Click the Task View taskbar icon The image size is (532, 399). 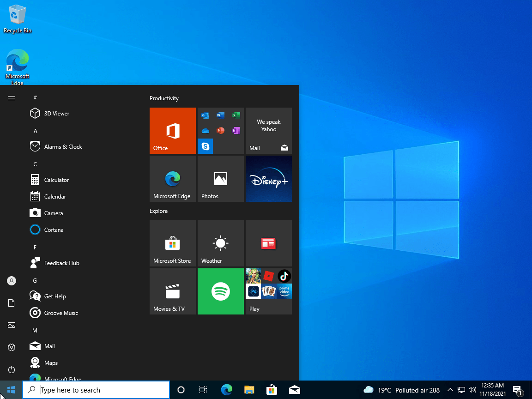pyautogui.click(x=203, y=390)
